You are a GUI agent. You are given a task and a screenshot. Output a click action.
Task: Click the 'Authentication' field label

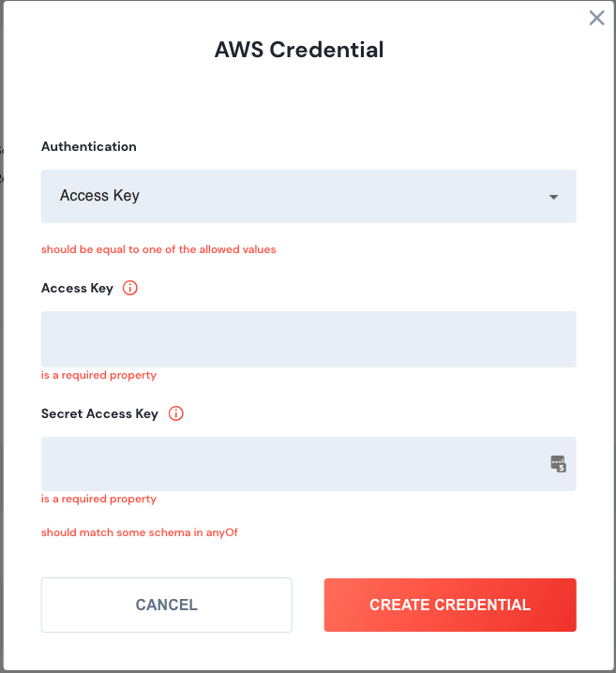(x=89, y=147)
